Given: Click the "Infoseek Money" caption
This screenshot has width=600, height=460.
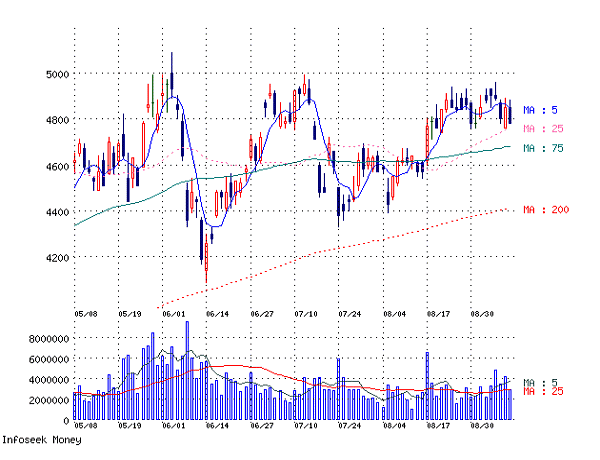Looking at the screenshot, I should point(42,440).
